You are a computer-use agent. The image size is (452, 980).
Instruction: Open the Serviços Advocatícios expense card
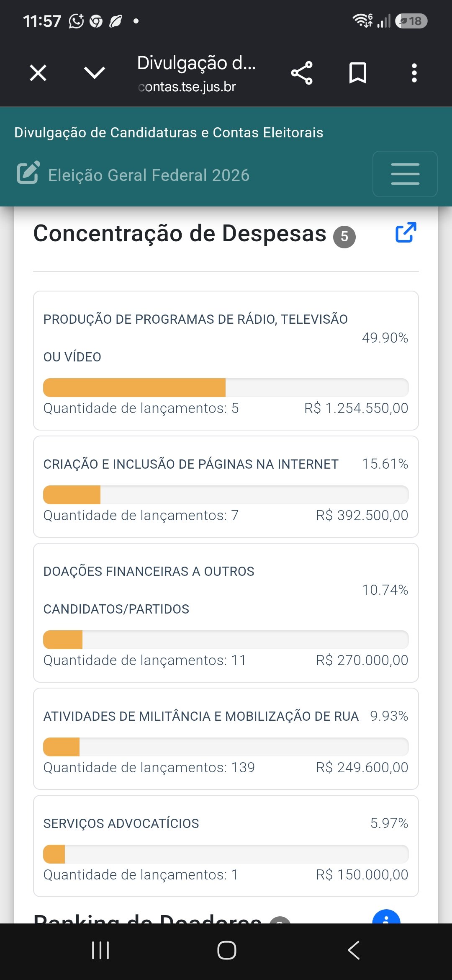pos(226,846)
